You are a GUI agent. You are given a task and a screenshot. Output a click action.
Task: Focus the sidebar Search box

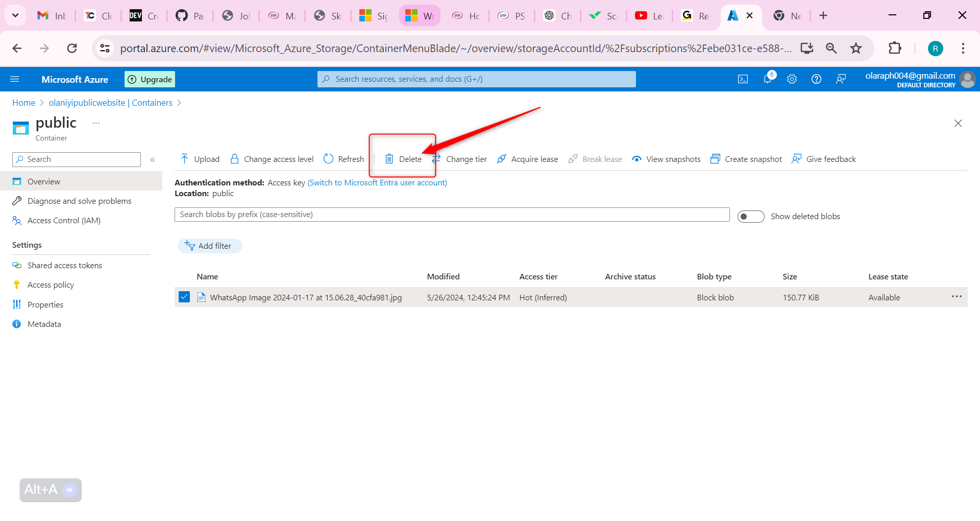(77, 159)
